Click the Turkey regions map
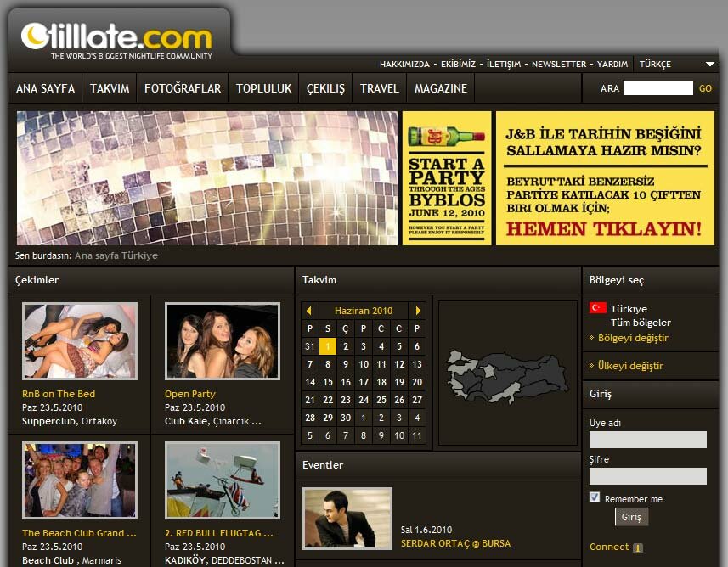728x567 pixels. 508,374
